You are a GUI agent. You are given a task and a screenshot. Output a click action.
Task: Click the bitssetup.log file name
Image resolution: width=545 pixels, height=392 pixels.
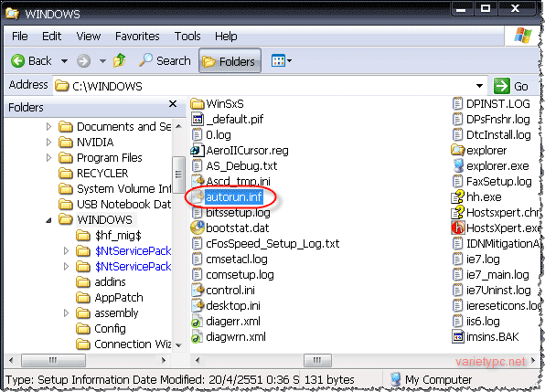[x=238, y=212]
